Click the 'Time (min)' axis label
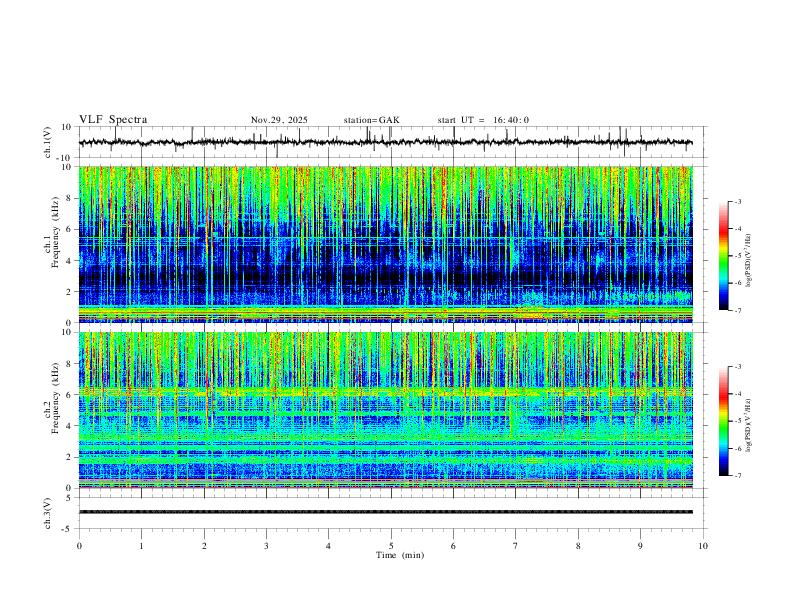This screenshot has height=612, width=792. point(400,555)
